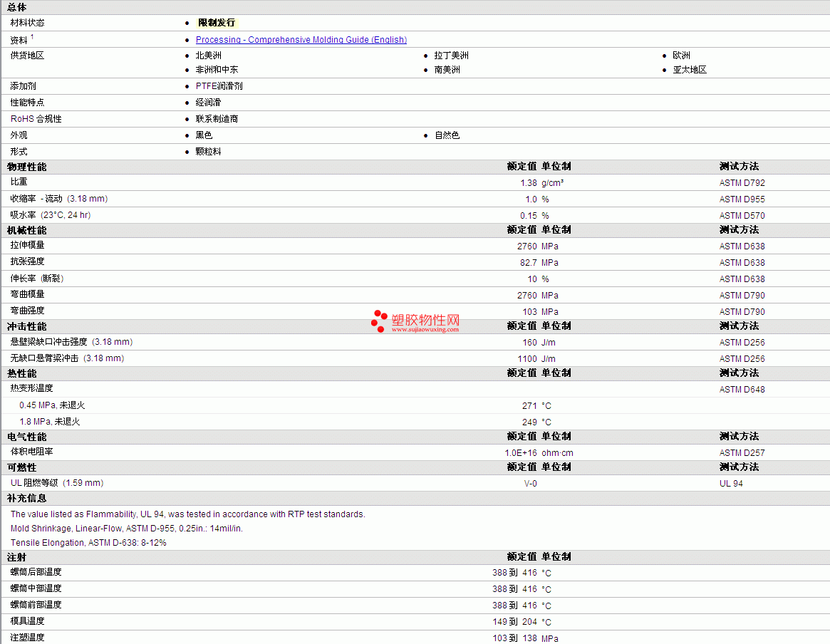Select the 亚太地区 supply region entry
This screenshot has width=830, height=644.
point(690,70)
